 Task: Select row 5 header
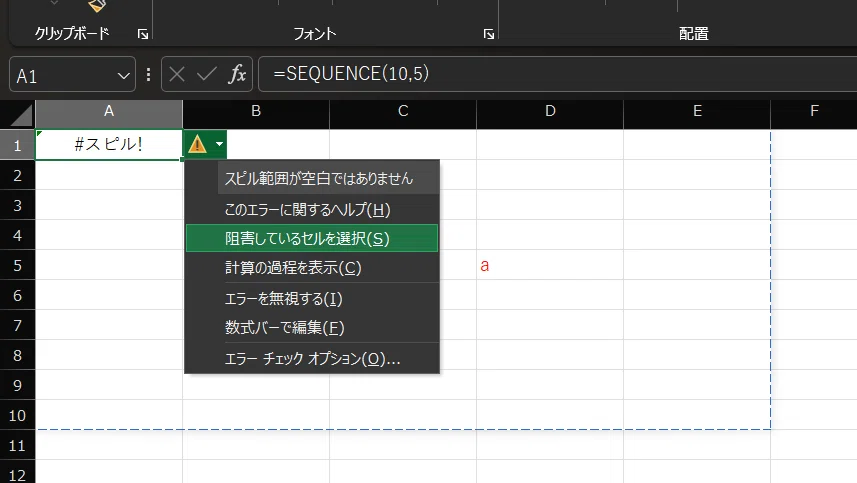tap(17, 265)
